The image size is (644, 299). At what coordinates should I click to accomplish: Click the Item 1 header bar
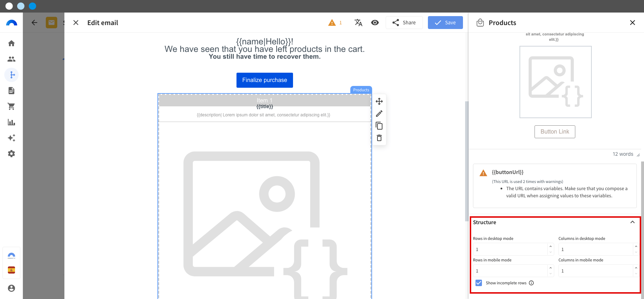pos(265,101)
